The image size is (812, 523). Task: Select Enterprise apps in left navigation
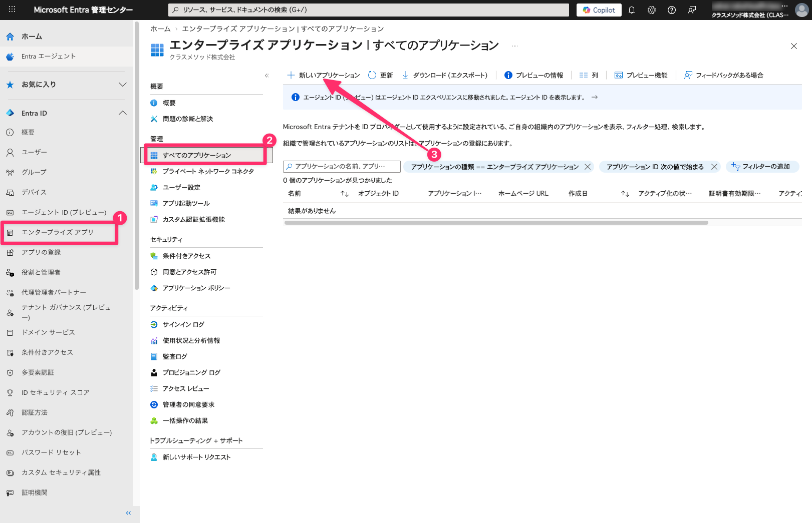[x=58, y=232]
